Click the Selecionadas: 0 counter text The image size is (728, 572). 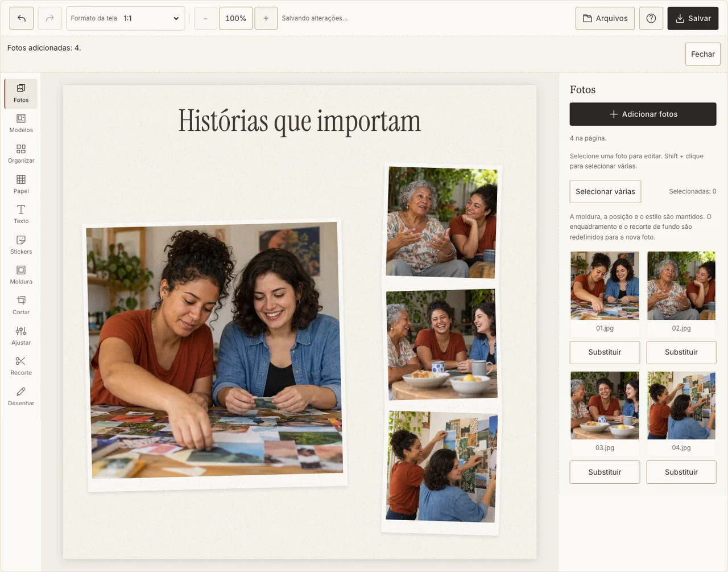coord(692,191)
